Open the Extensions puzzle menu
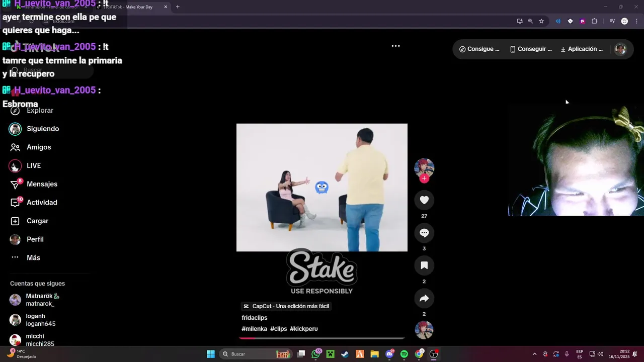 coord(595,21)
